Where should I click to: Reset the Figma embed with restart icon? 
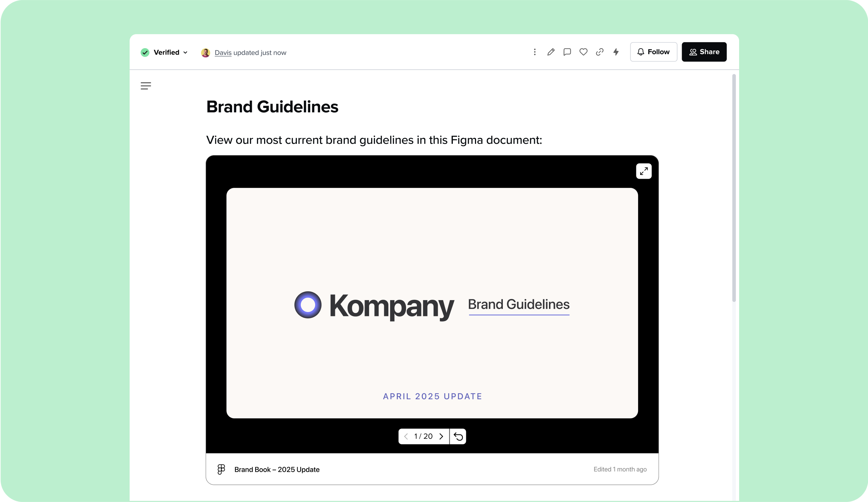click(458, 437)
